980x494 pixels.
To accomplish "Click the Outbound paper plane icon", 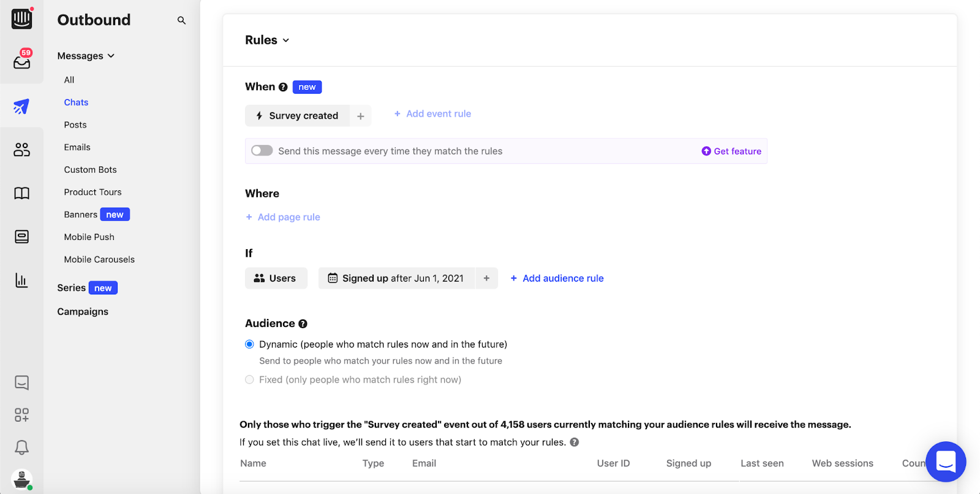I will click(21, 107).
